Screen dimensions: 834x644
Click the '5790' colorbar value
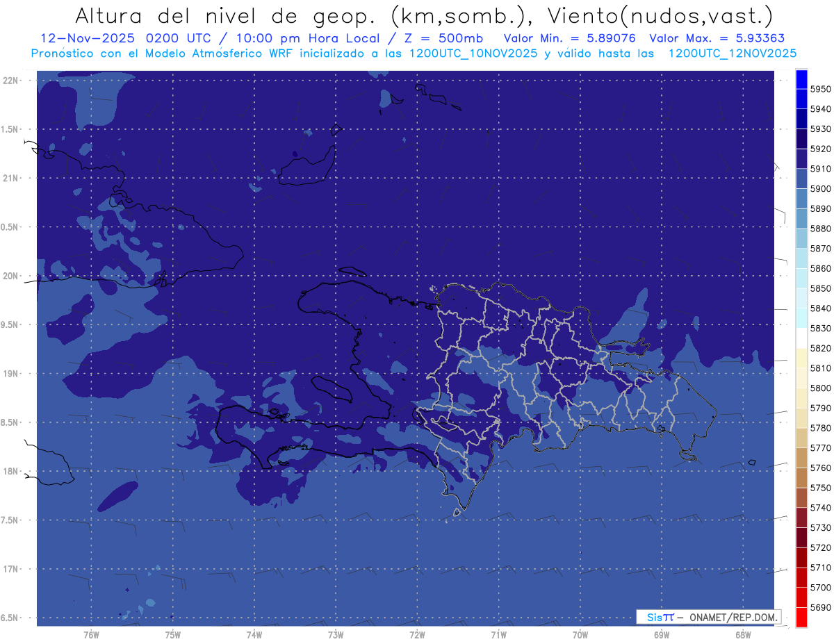tap(821, 408)
